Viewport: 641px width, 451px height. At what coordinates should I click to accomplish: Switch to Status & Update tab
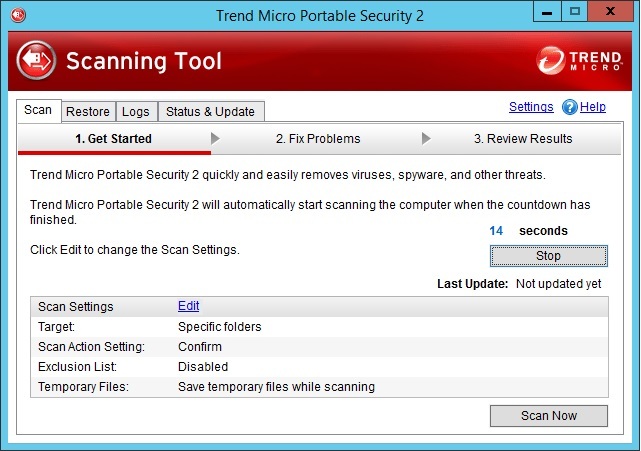click(211, 112)
